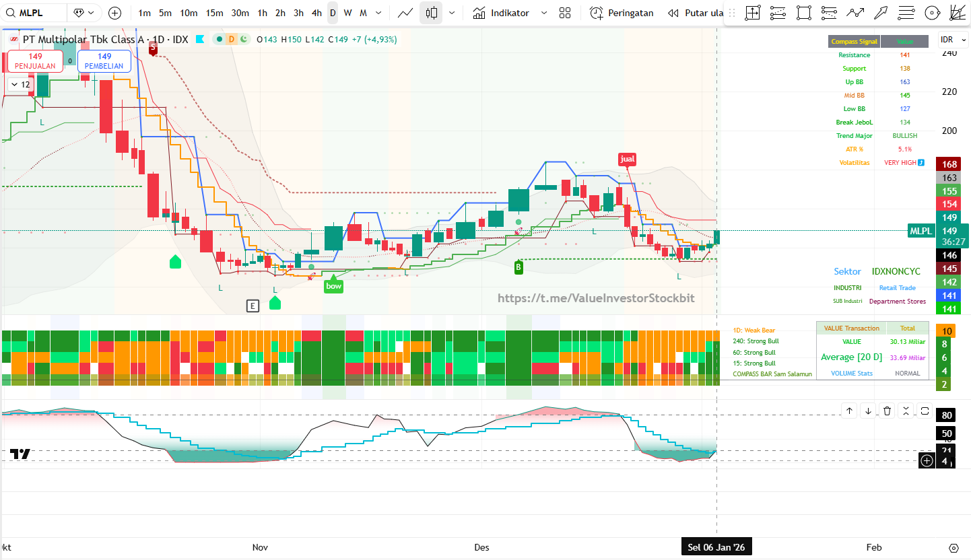Delete the oscillator pane with trash icon
Screen dimensions: 971x560
(888, 411)
